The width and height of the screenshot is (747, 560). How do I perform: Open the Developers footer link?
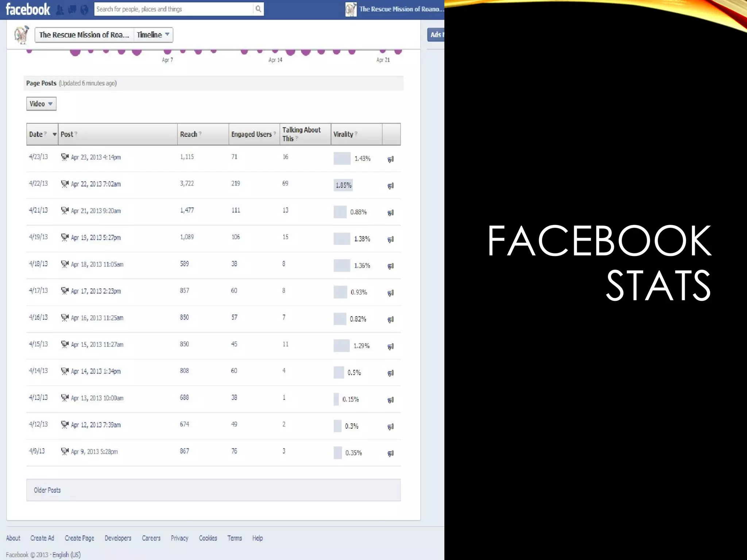click(x=118, y=538)
